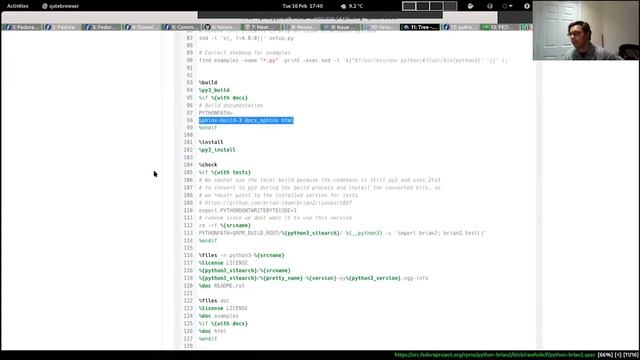Open the system status menu arrow

pos(511,6)
